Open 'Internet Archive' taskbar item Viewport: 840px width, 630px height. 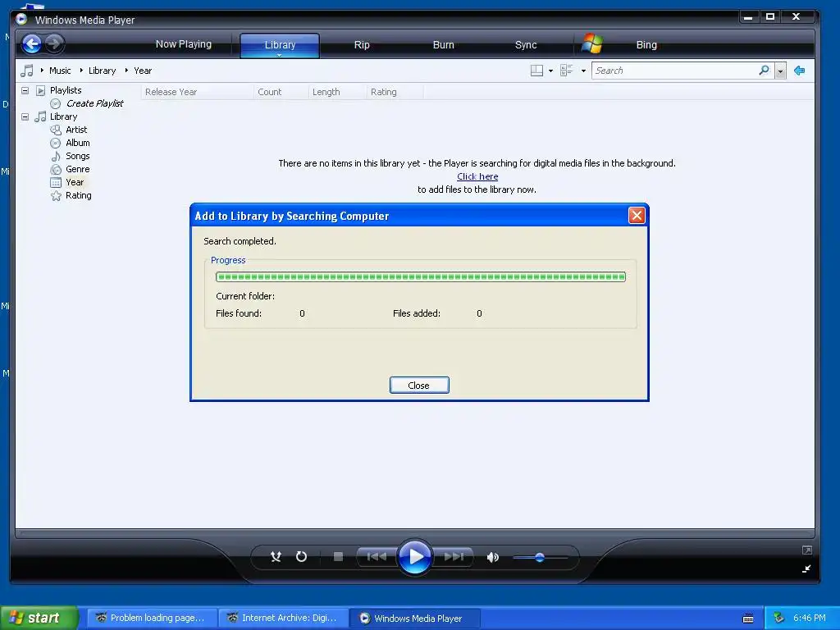[x=284, y=619]
